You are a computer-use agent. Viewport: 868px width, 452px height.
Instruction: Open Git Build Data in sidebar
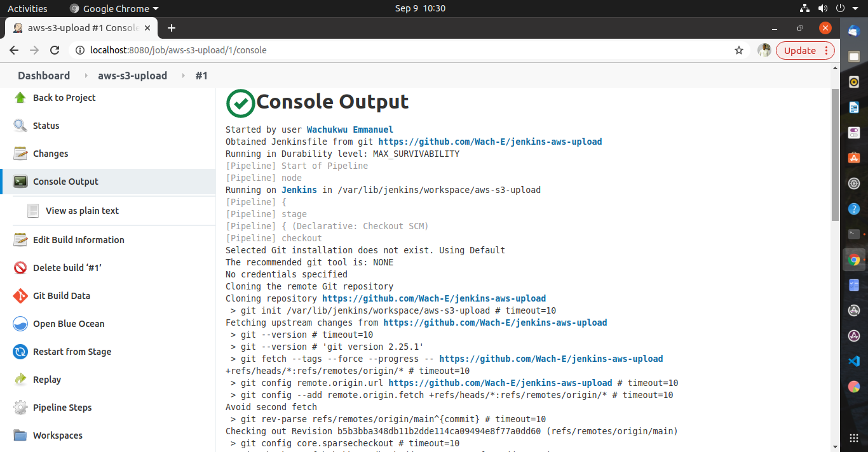pyautogui.click(x=61, y=296)
